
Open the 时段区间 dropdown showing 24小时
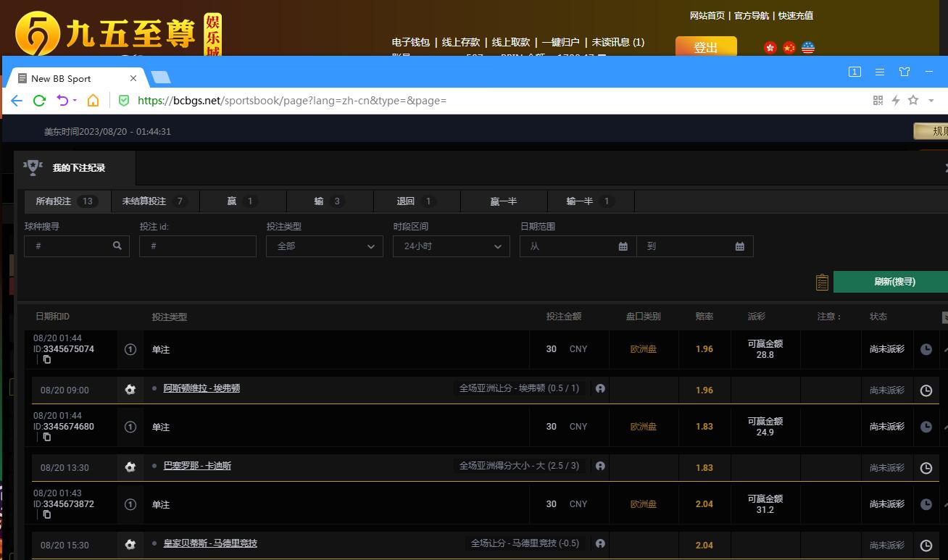click(x=452, y=246)
